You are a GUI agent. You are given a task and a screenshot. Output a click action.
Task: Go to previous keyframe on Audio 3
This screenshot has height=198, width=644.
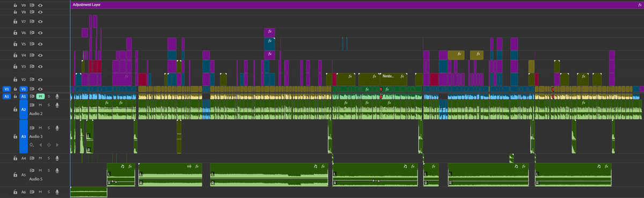40,145
